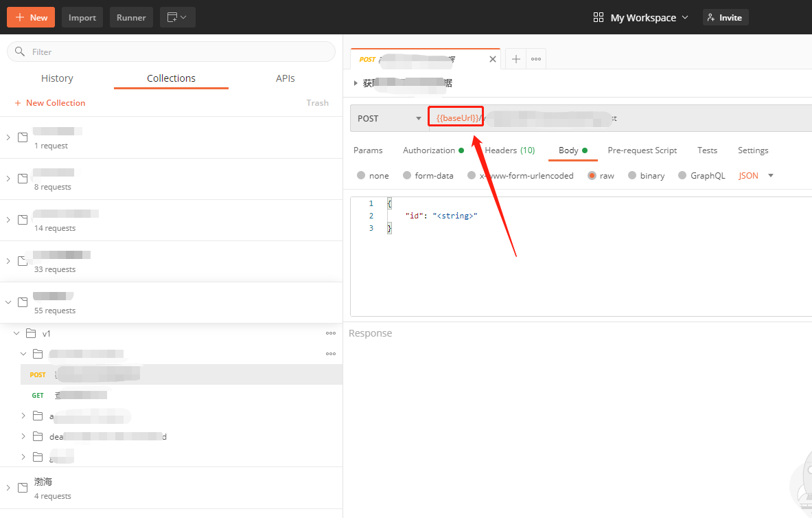Open the Pre-request Script tab
The height and width of the screenshot is (518, 812).
[642, 150]
